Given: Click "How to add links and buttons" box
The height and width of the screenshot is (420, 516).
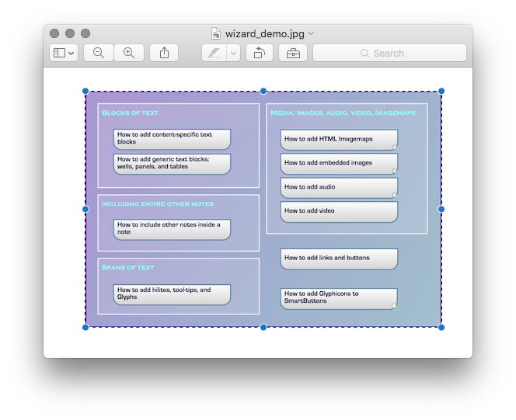Looking at the screenshot, I should pyautogui.click(x=339, y=259).
